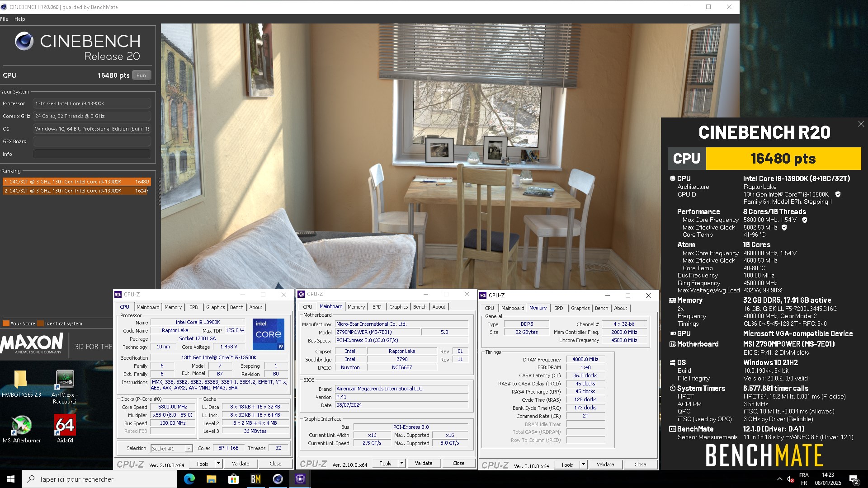
Task: Click the Core Speed 5800.00 MHz value
Action: 173,407
